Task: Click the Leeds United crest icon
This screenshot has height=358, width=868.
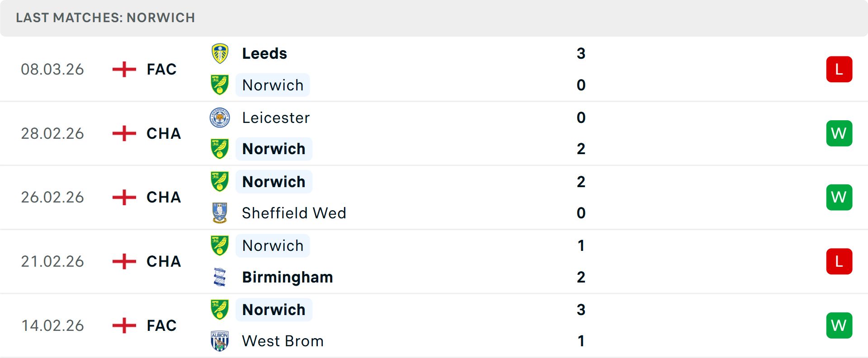Action: (220, 54)
